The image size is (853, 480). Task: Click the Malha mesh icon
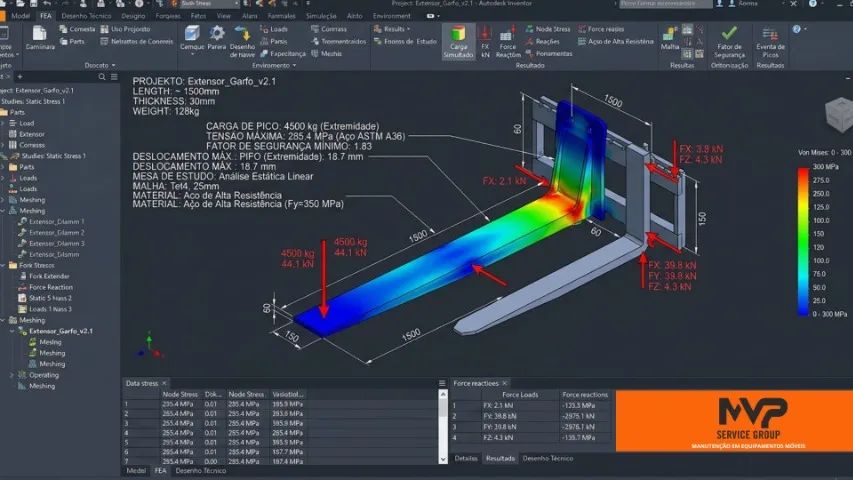click(x=669, y=35)
